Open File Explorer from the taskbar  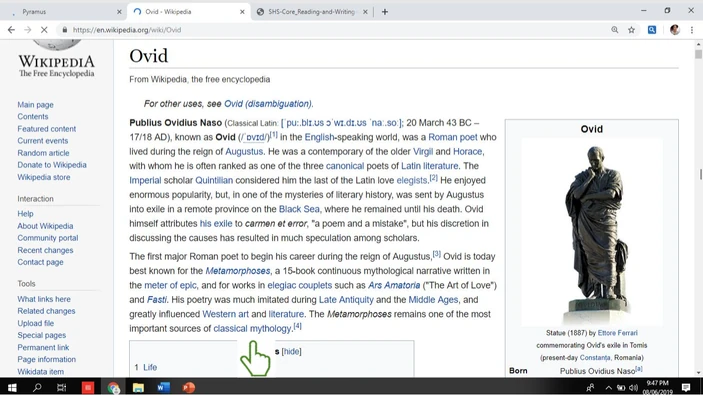pyautogui.click(x=138, y=387)
